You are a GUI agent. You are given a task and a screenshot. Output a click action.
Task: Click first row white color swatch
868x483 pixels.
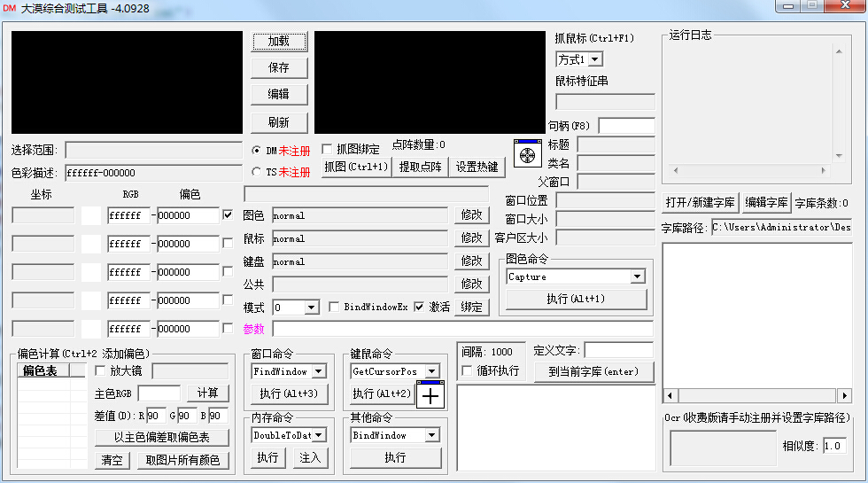point(91,215)
